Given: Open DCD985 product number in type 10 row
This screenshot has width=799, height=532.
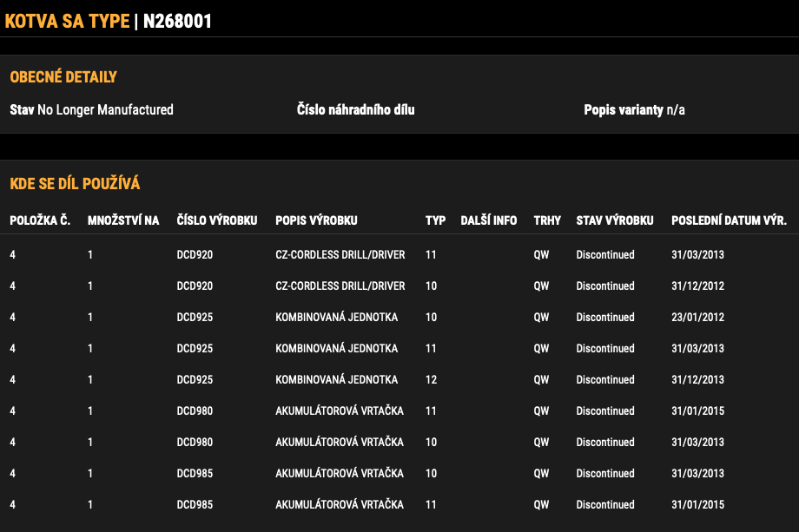Looking at the screenshot, I should point(195,474).
